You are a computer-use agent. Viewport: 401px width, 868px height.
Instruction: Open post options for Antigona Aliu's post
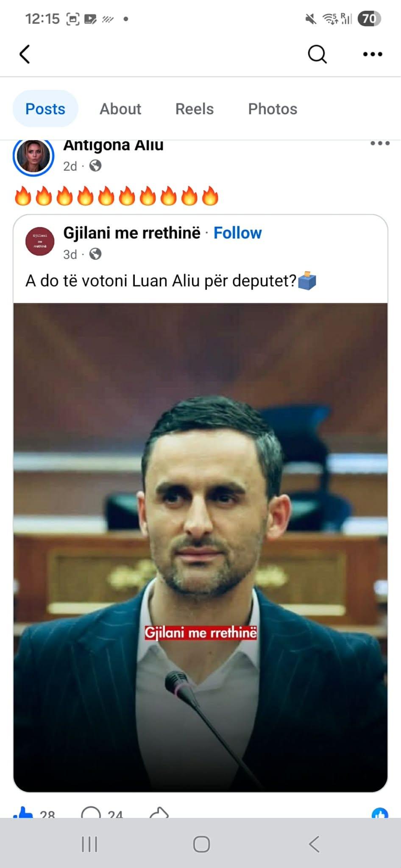(380, 143)
